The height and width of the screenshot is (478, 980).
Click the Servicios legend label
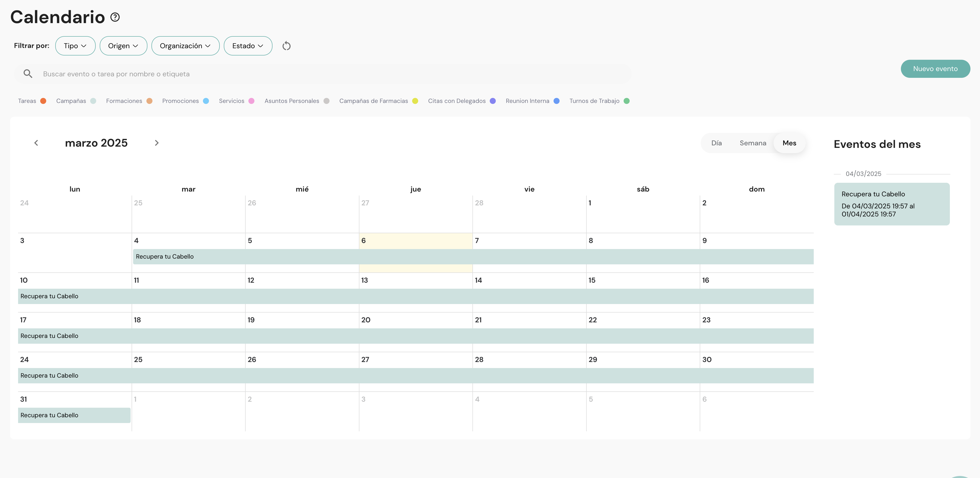pyautogui.click(x=232, y=101)
